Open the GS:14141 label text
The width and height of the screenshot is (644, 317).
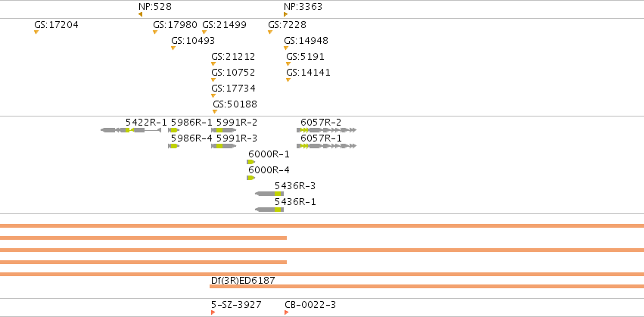(x=308, y=73)
